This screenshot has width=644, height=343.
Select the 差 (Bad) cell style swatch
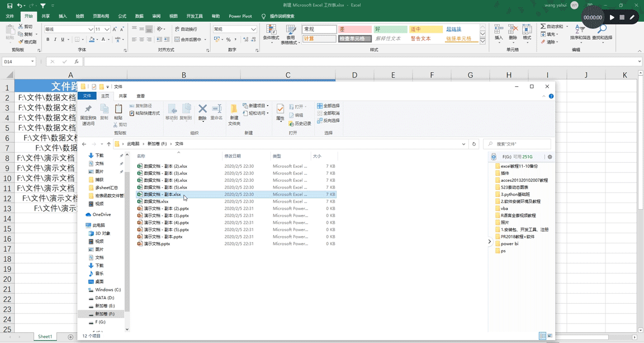pyautogui.click(x=355, y=29)
